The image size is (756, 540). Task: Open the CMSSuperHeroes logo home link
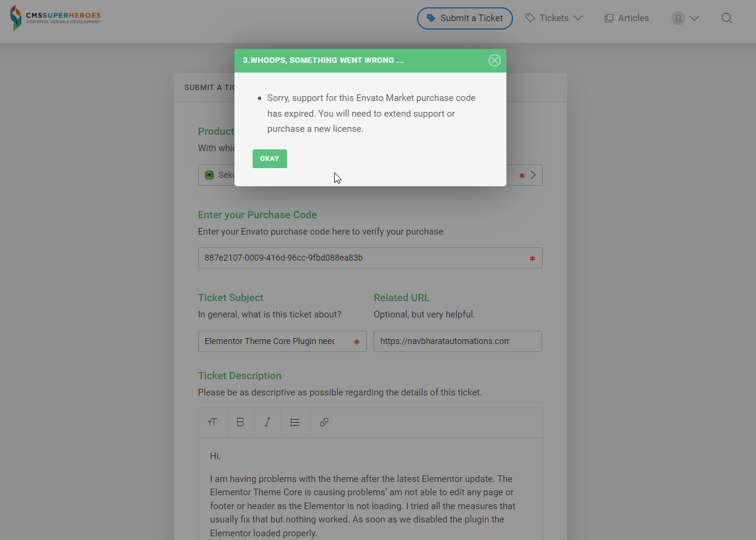coord(55,18)
